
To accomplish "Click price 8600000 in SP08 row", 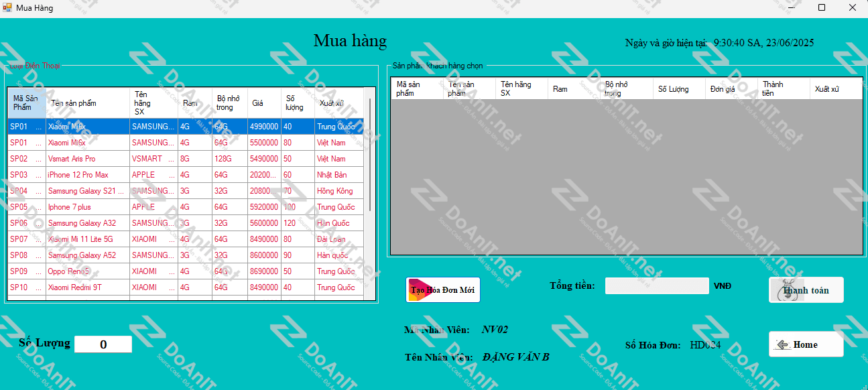I will 264,255.
